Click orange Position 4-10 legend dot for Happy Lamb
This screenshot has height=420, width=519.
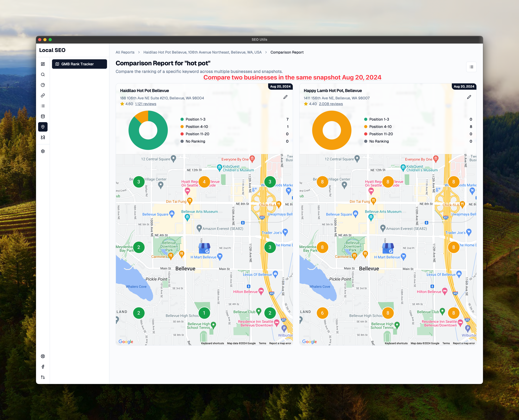tap(365, 126)
